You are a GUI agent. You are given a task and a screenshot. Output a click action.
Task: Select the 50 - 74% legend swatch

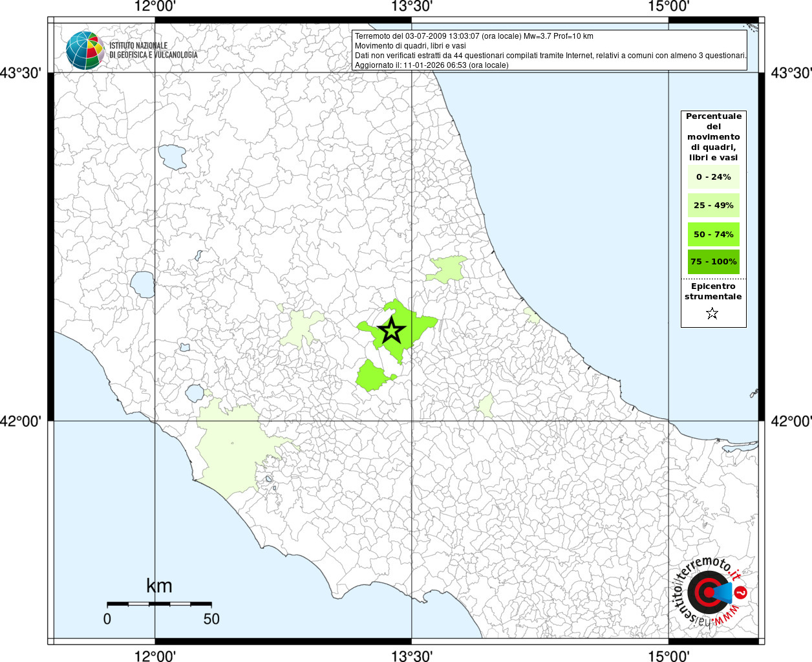point(713,234)
